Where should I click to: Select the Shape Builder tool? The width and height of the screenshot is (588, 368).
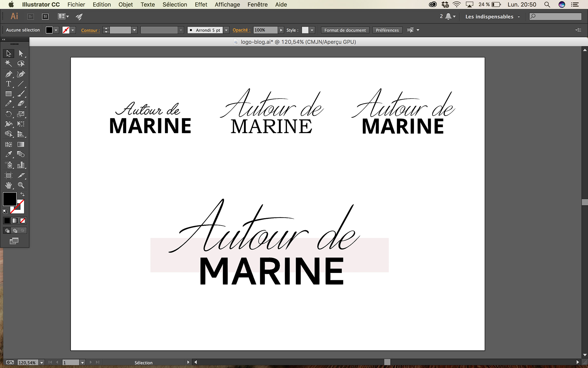point(9,134)
